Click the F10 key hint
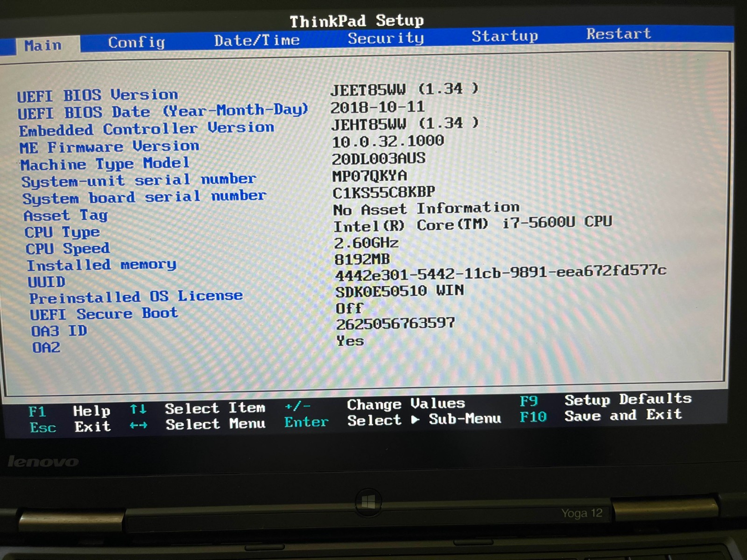Screen dimensions: 747x560 click(533, 417)
